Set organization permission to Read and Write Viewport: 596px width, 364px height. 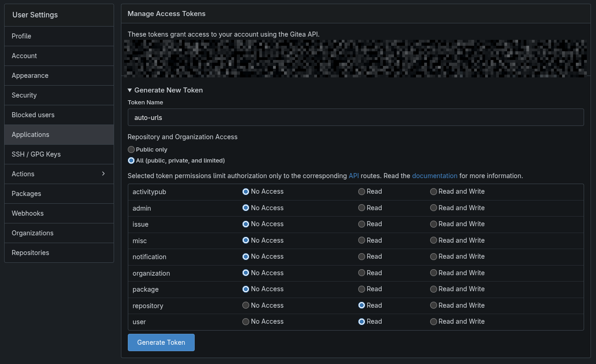433,273
